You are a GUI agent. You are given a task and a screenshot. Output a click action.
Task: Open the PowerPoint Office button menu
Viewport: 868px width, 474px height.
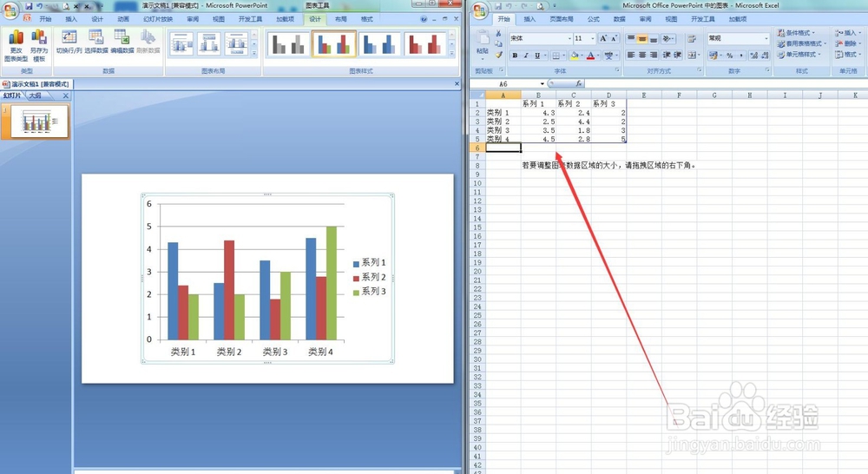coord(10,10)
